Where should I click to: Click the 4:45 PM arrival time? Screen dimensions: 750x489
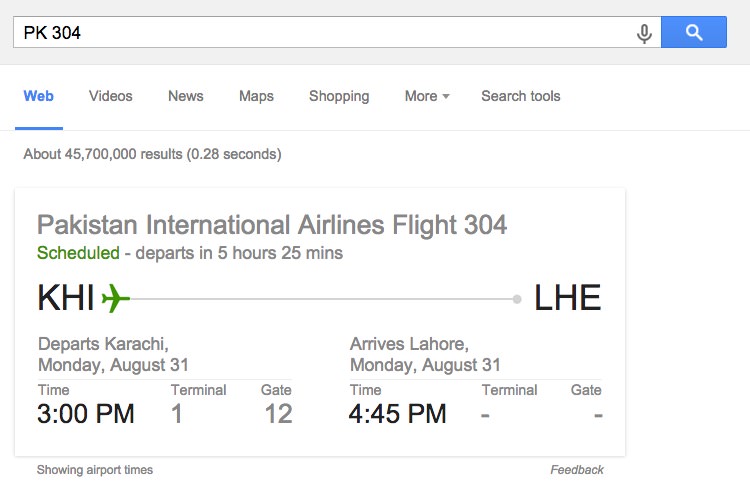point(397,414)
